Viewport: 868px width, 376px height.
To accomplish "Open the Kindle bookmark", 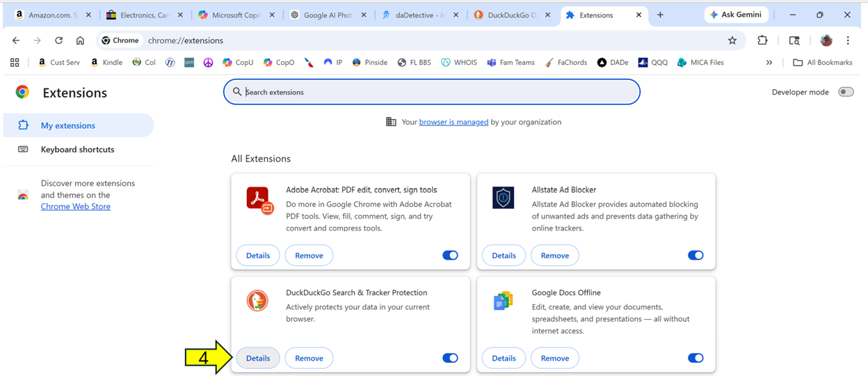I will tap(106, 63).
